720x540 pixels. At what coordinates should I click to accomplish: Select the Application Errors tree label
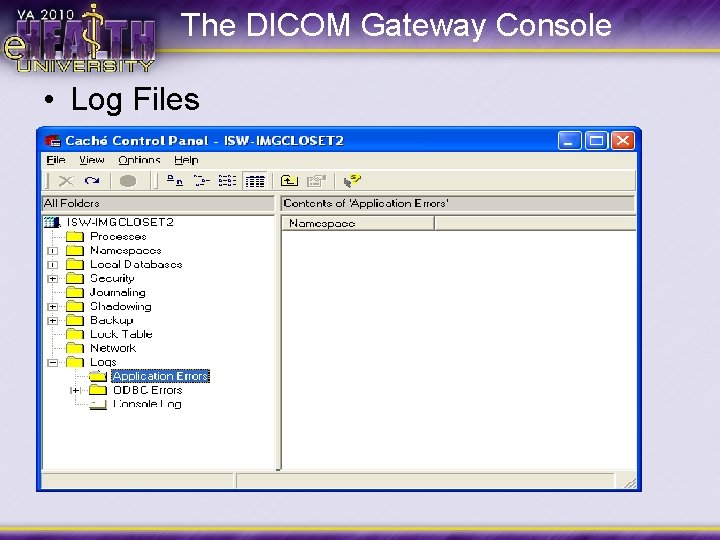(x=160, y=376)
